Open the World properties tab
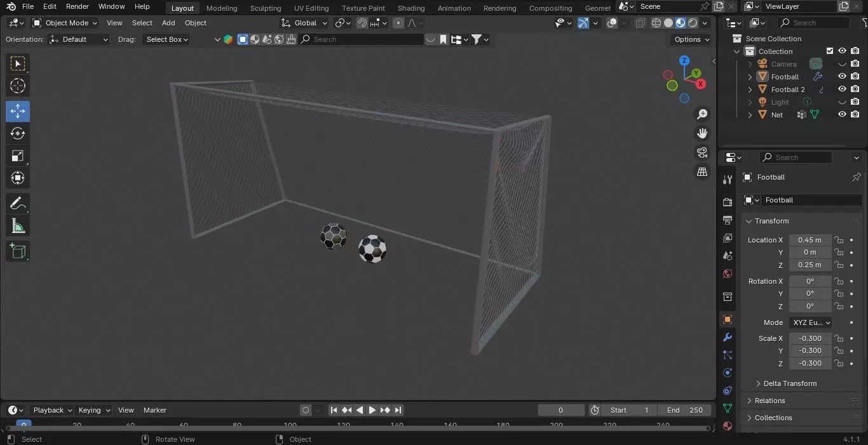Viewport: 868px width, 445px height. (x=728, y=274)
